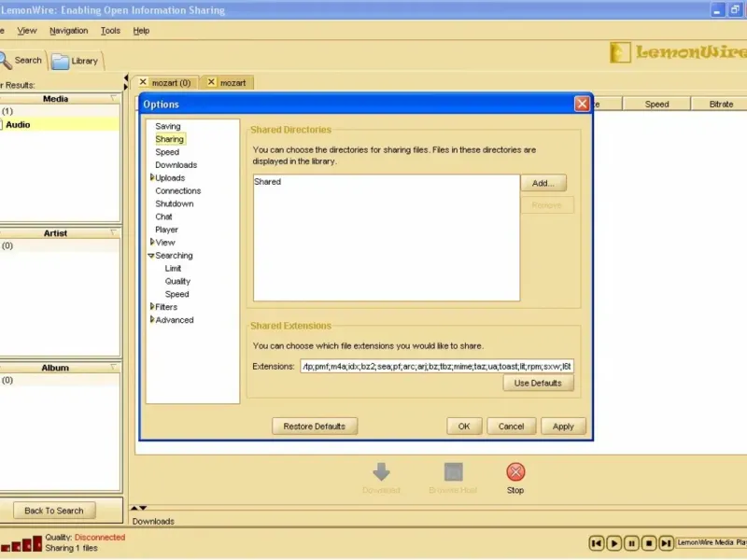Click the Use Defaults button
Image resolution: width=747 pixels, height=560 pixels.
tap(538, 383)
